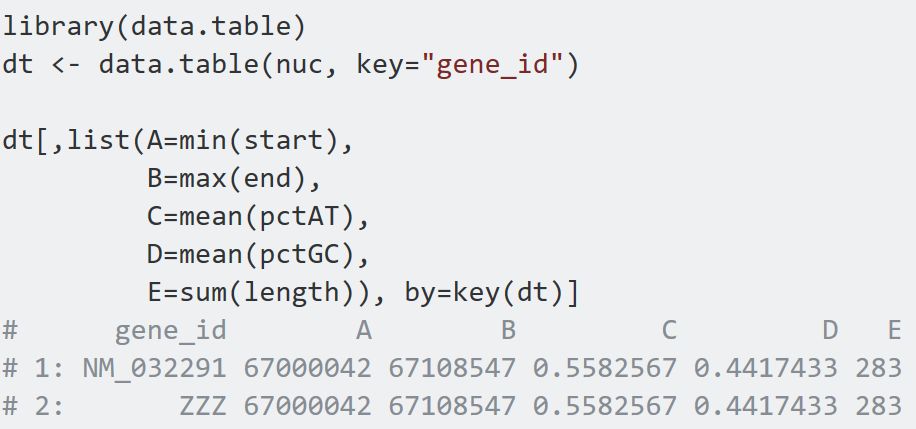Click the dt assignment variable on line two
The height and width of the screenshot is (429, 916).
point(18,65)
